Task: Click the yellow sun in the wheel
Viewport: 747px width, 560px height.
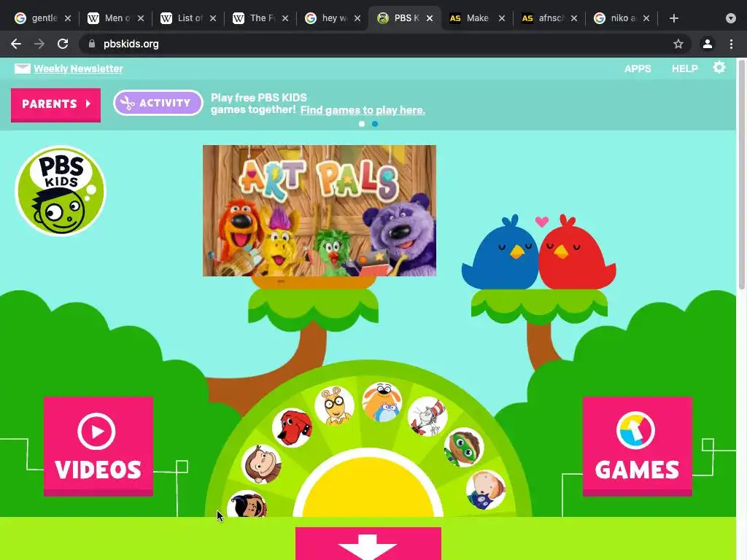Action: point(368,486)
